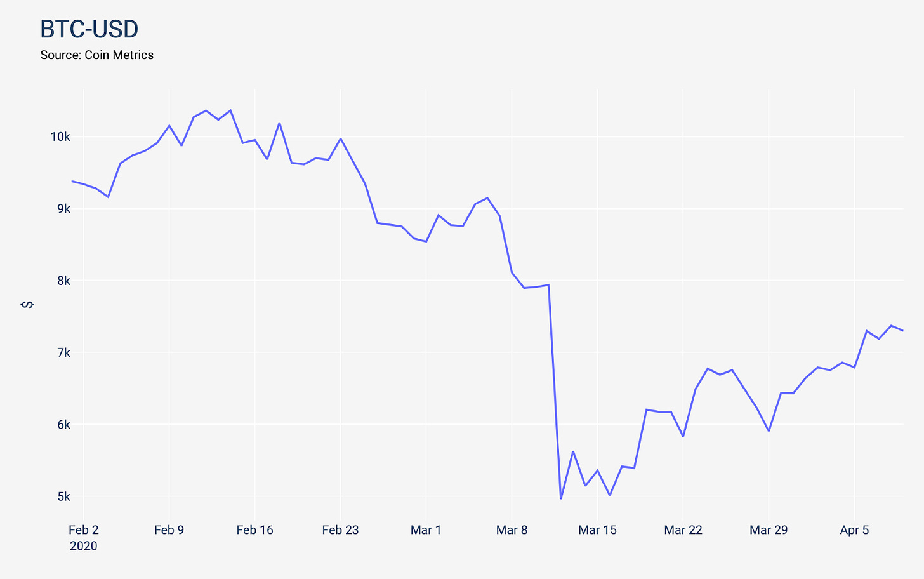Click the Feb 16 x-axis label
Screen dimensions: 924x579
tap(254, 530)
